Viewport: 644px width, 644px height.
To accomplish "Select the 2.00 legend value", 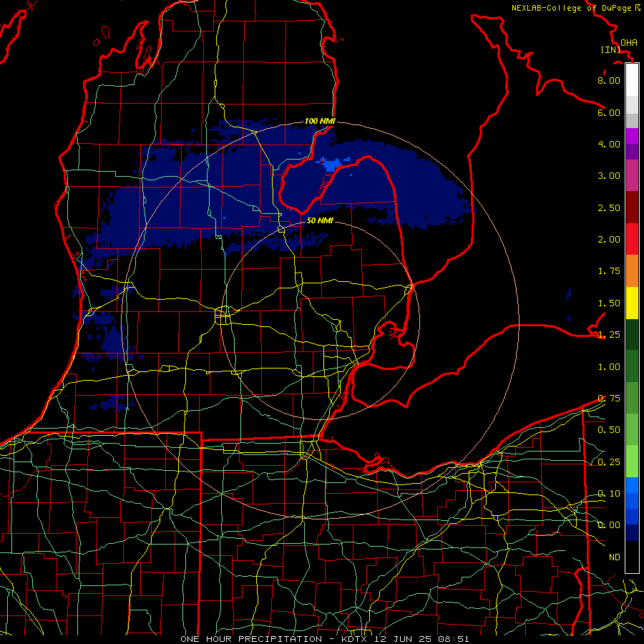I will click(609, 240).
